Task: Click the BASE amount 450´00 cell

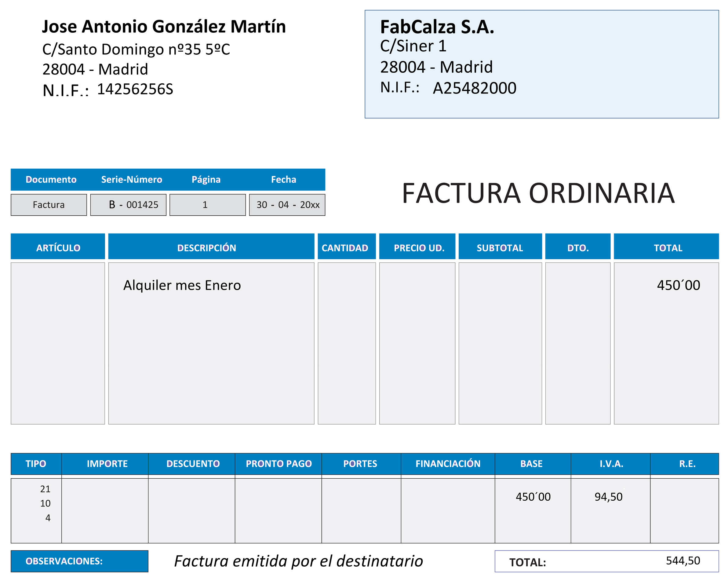Action: pyautogui.click(x=533, y=497)
